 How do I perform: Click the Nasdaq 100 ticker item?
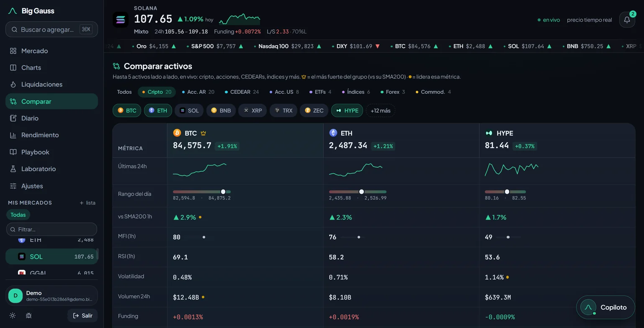click(287, 46)
